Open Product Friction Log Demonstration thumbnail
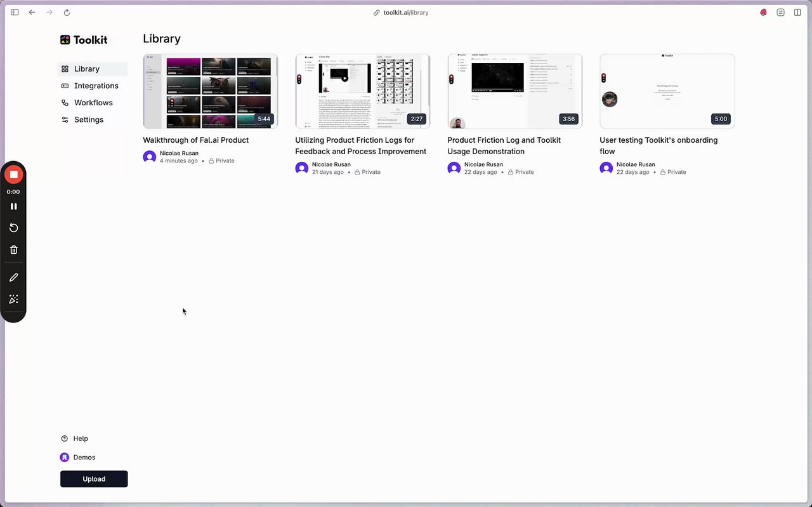This screenshot has height=507, width=812. (515, 91)
